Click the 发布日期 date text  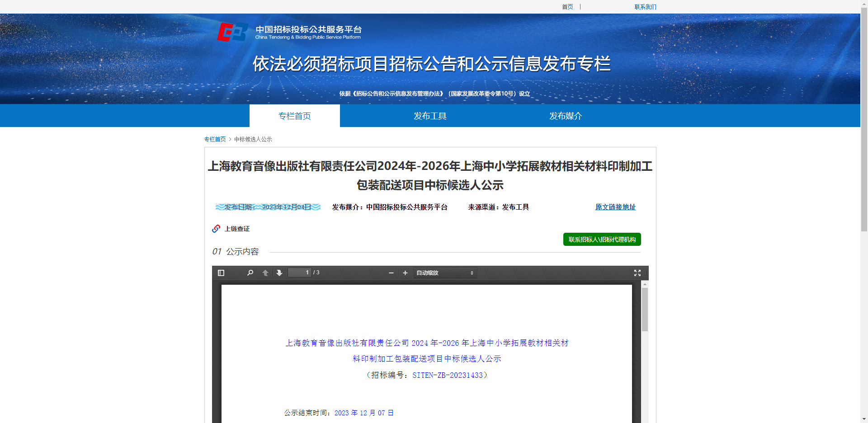coord(268,207)
